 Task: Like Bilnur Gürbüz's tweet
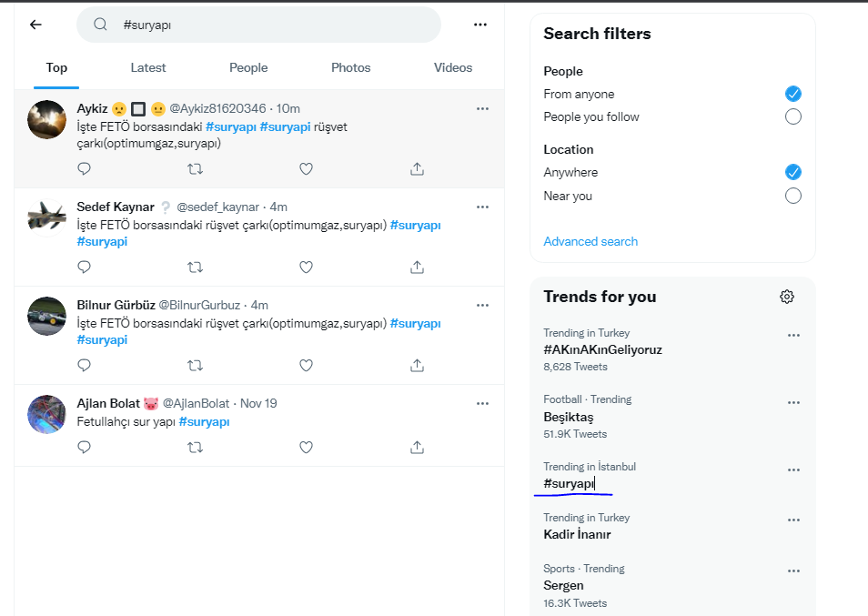click(306, 365)
